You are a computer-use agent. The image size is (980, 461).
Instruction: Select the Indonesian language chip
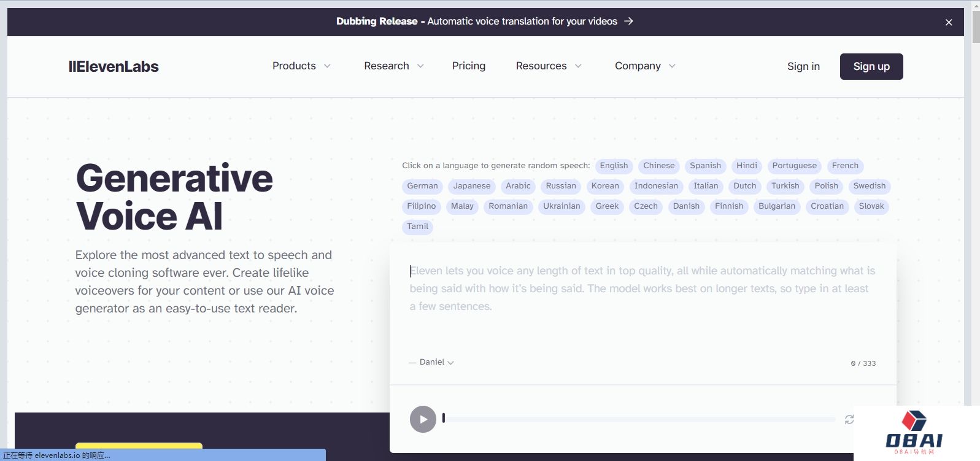tap(656, 186)
